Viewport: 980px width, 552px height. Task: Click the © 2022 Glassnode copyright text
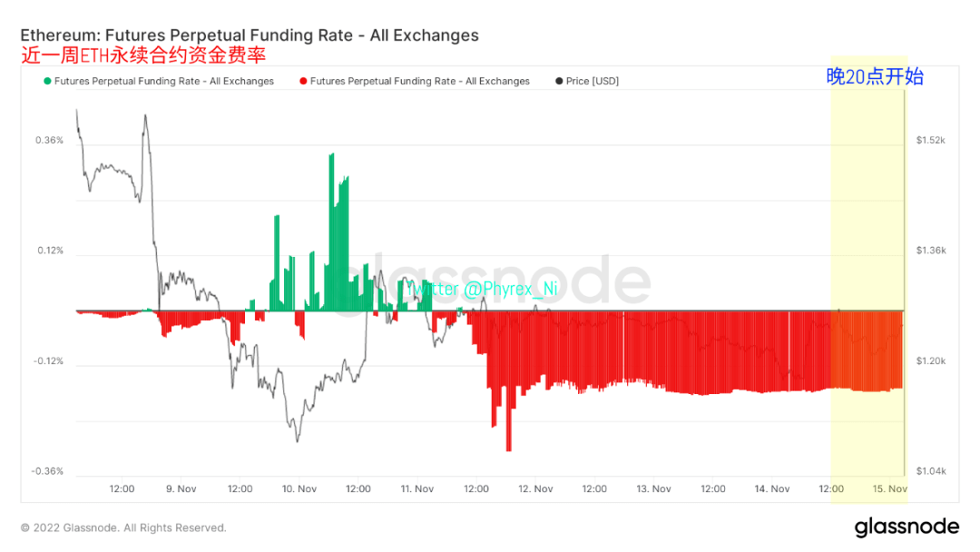[x=123, y=527]
